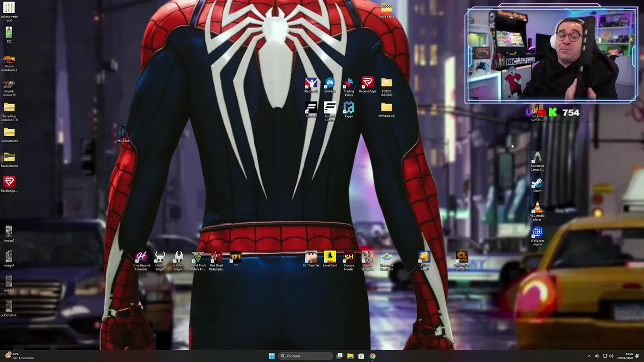This screenshot has width=644, height=362.
Task: Select the RIC desktop file
Action: tap(9, 35)
